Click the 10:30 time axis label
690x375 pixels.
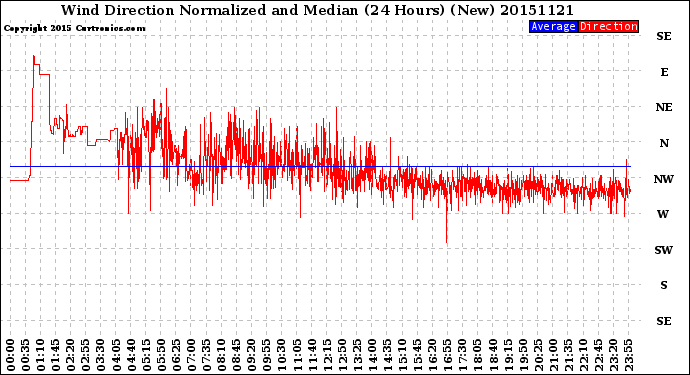pos(283,355)
